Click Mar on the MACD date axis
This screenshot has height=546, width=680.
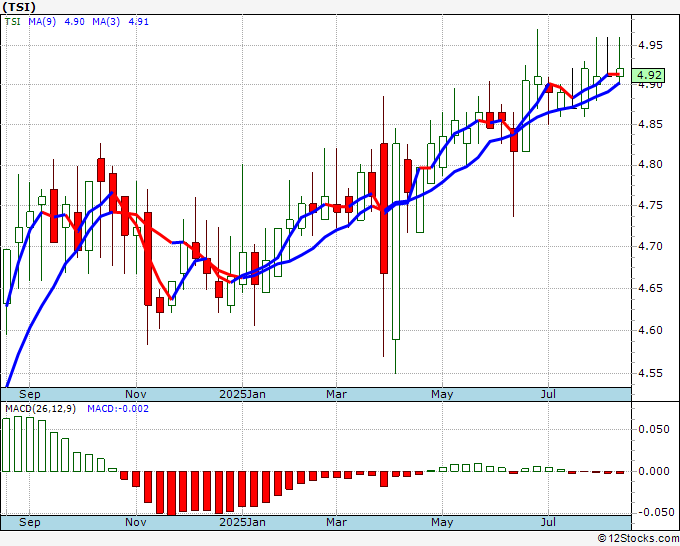pos(337,522)
